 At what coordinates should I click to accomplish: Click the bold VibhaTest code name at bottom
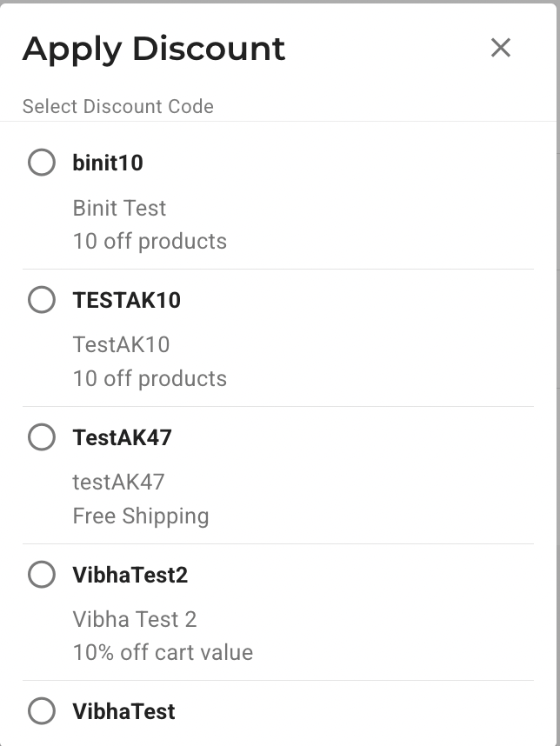point(124,711)
